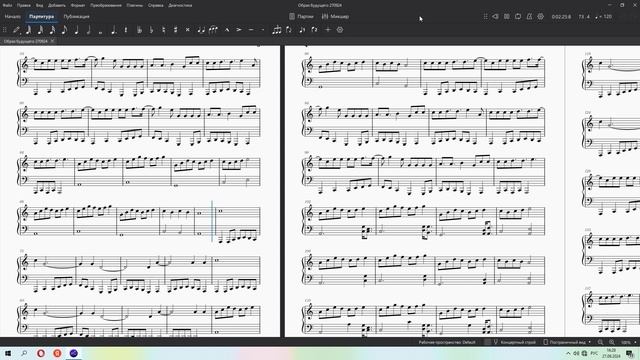Open the zoom percentage dropdown
This screenshot has width=640, height=360.
629,342
